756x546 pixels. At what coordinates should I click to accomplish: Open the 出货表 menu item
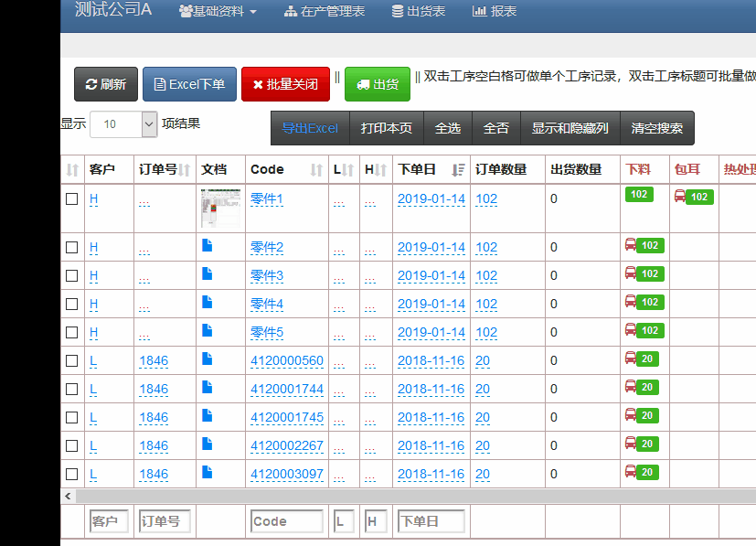tap(419, 11)
